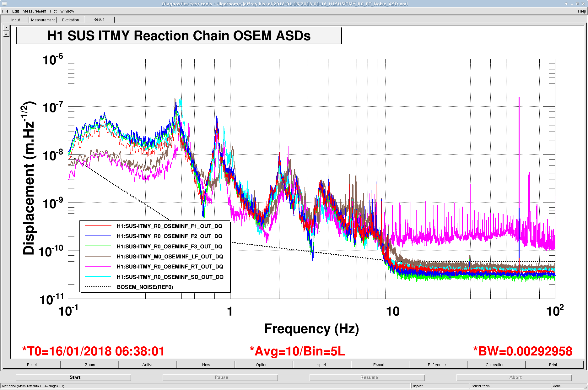
Task: Click the plot title H1 SUS ITMY box
Action: click(x=179, y=36)
